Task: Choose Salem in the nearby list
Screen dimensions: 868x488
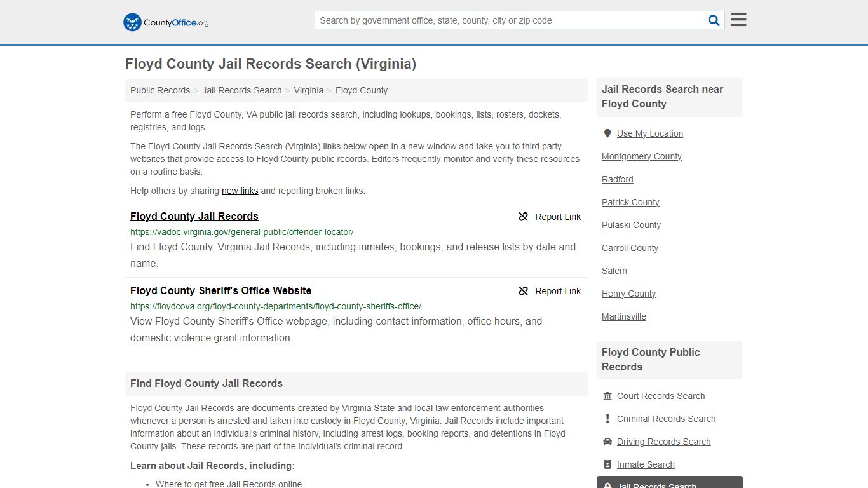Action: (x=614, y=271)
